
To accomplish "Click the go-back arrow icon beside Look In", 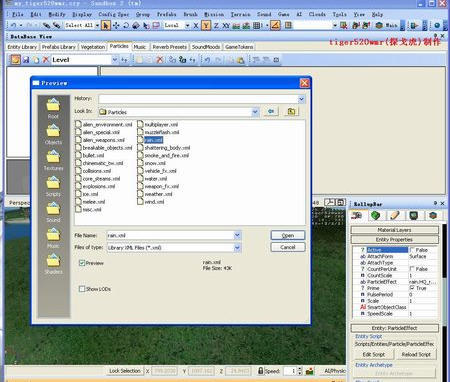I will (x=271, y=111).
